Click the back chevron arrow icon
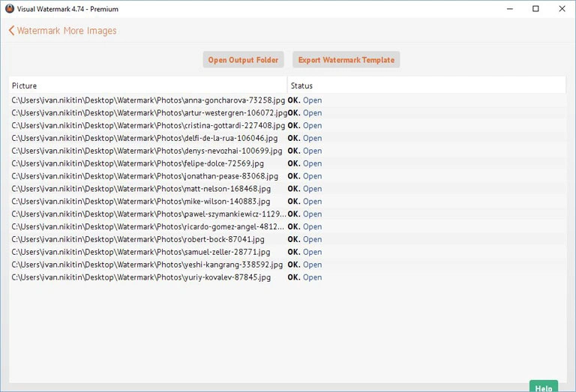The height and width of the screenshot is (392, 576). point(11,31)
